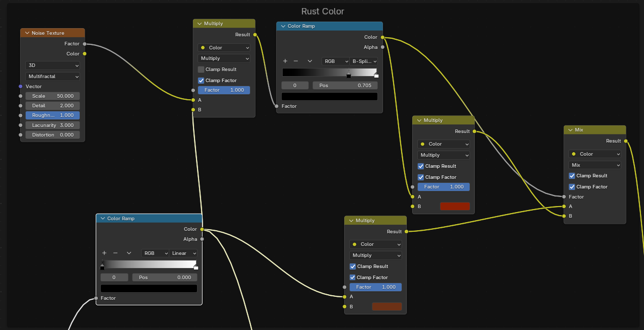Click the Pos 0.000 field
The image size is (644, 330).
pos(165,278)
